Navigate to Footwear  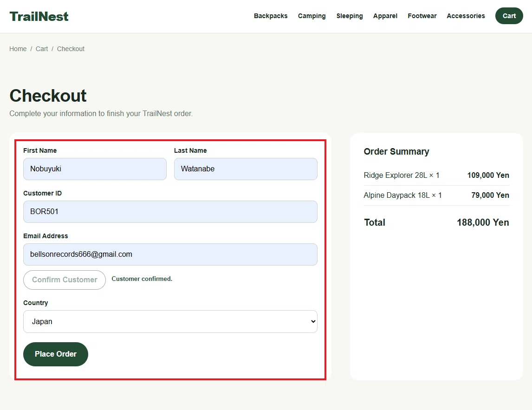[x=422, y=16]
